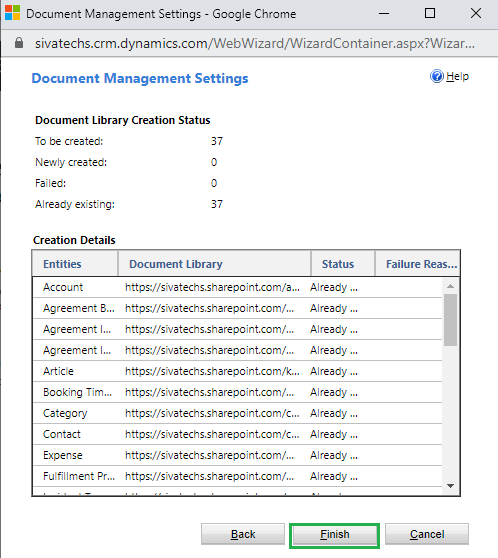Screen dimensions: 498x558
Task: Click the scroll down arrow in Creation Details
Action: [x=450, y=486]
